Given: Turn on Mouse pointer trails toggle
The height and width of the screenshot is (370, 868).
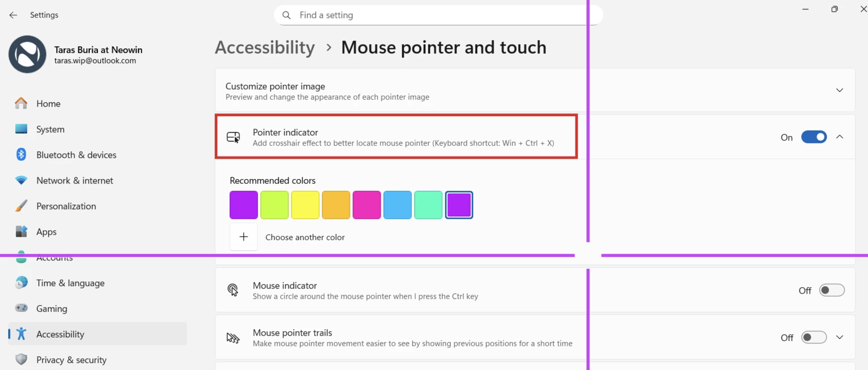Looking at the screenshot, I should click(813, 337).
